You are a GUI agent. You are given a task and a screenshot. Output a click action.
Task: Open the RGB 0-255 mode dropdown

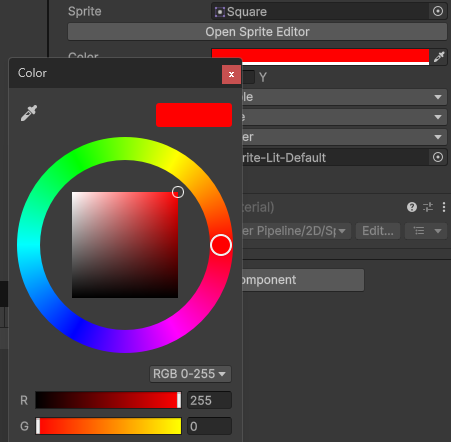[x=190, y=374]
